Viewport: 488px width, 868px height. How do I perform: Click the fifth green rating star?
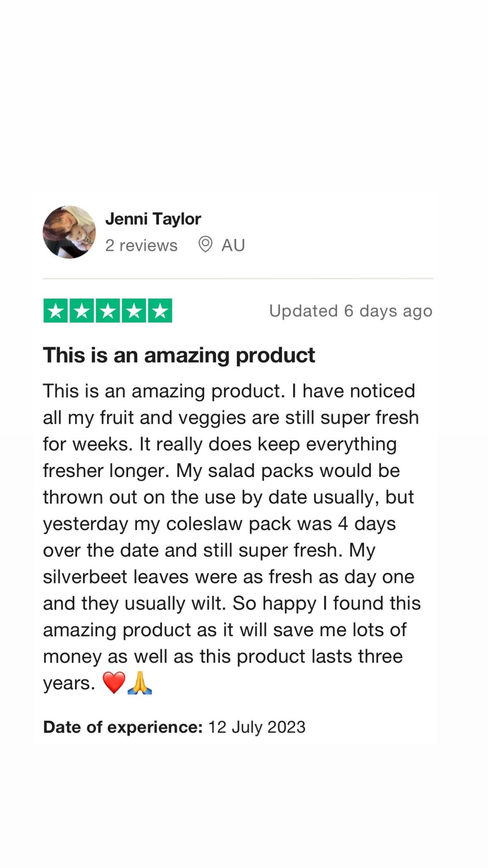(160, 311)
